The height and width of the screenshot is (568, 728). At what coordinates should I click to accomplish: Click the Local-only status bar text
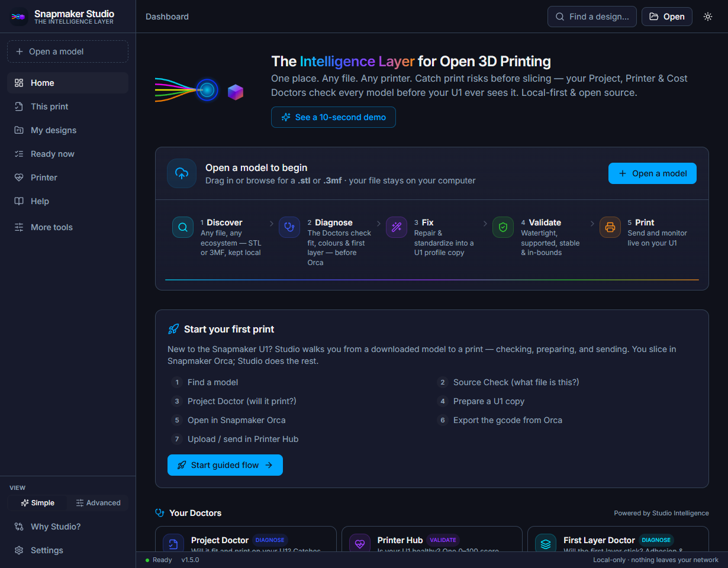656,560
